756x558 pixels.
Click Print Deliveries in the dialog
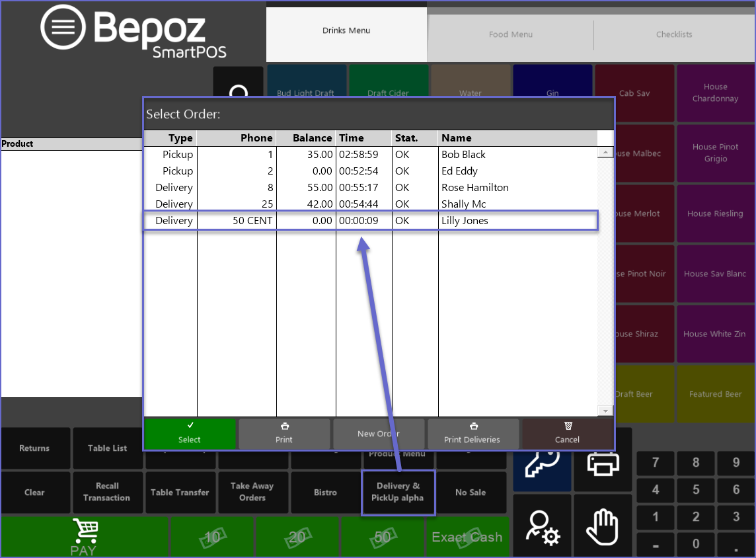coord(472,434)
